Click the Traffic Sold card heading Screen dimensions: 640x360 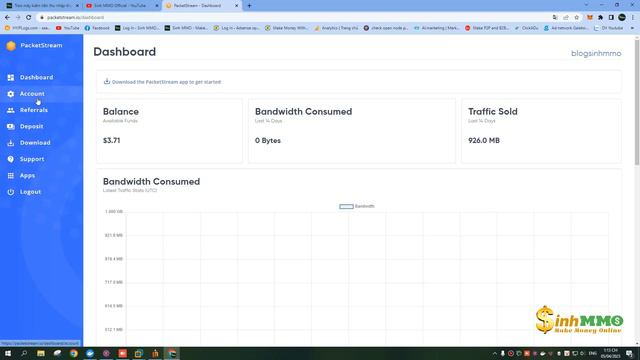(493, 111)
